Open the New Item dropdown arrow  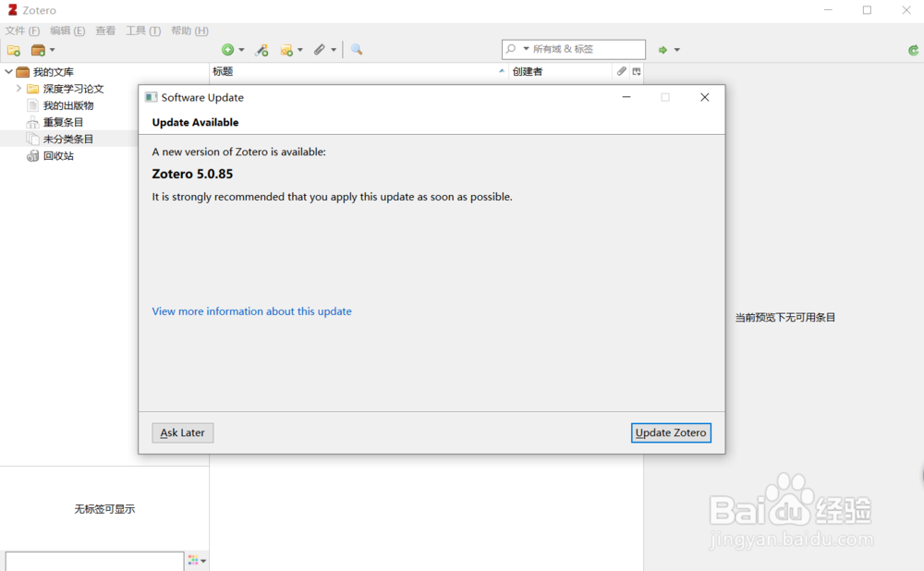click(x=241, y=50)
